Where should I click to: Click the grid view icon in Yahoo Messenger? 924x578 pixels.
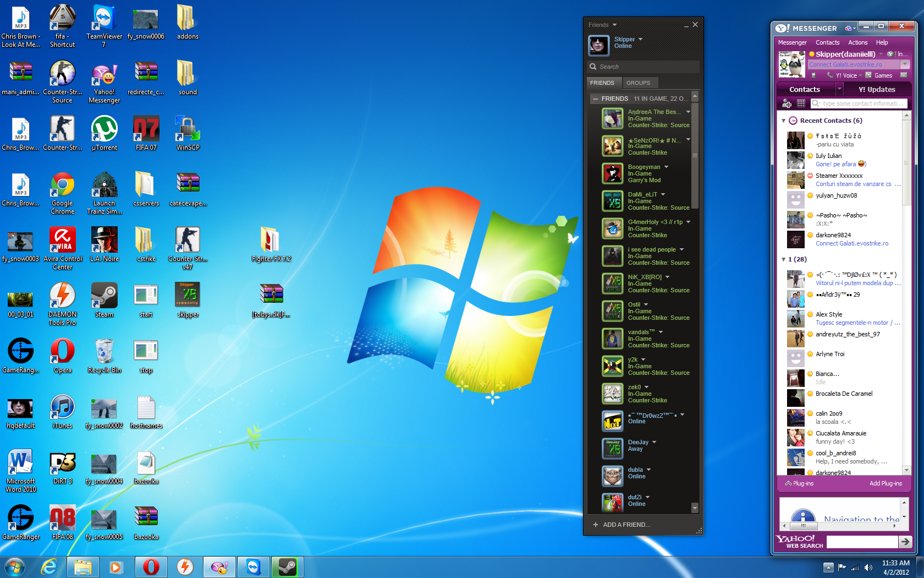[801, 103]
